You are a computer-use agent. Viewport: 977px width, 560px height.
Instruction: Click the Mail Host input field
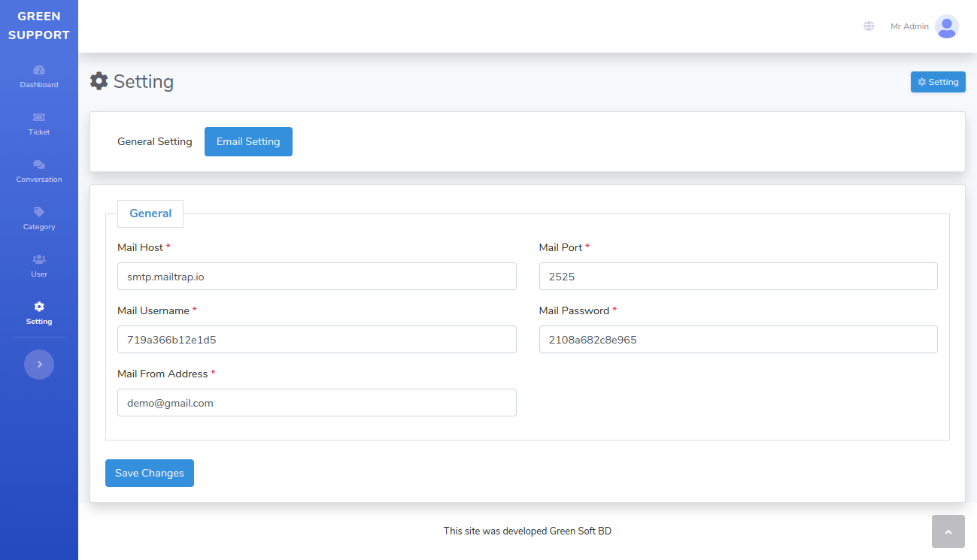pyautogui.click(x=316, y=276)
